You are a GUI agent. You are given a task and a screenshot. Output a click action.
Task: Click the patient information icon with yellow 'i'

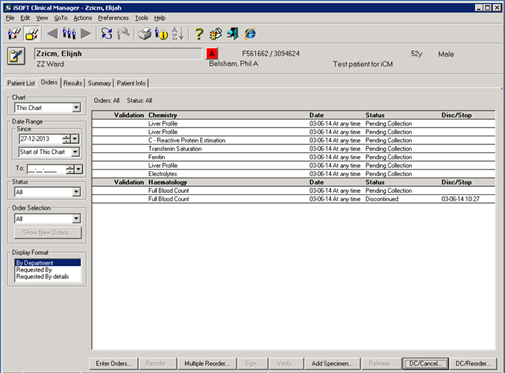tap(161, 34)
